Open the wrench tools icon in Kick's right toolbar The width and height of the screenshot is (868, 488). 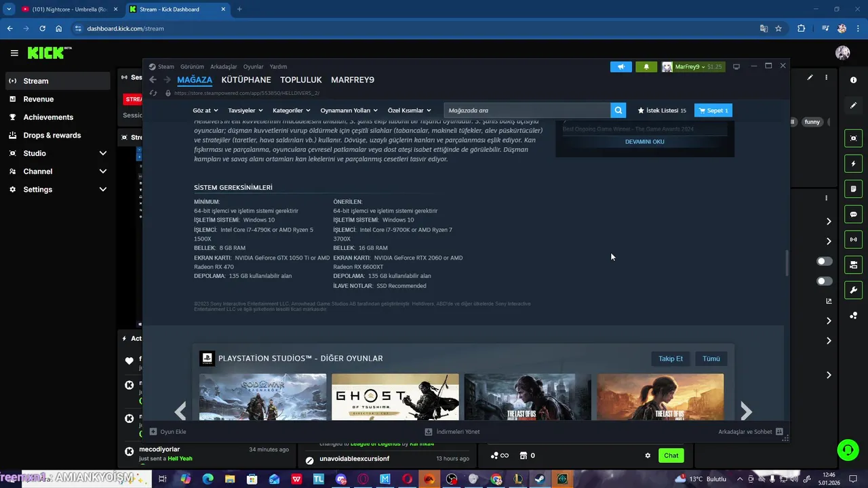853,290
